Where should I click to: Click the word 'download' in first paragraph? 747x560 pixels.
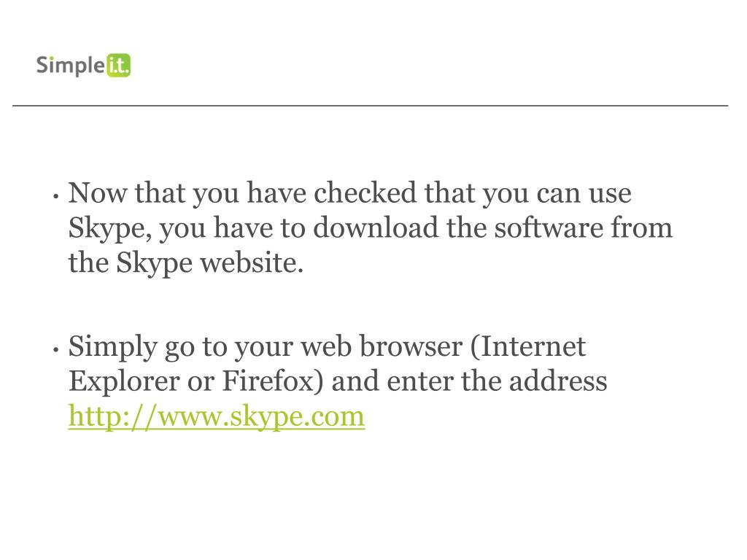click(376, 227)
